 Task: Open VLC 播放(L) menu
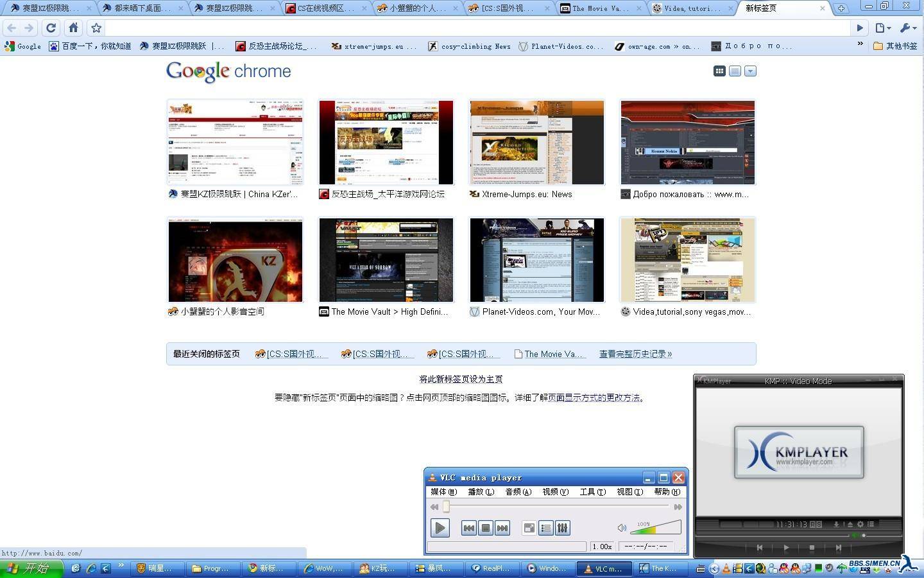481,492
